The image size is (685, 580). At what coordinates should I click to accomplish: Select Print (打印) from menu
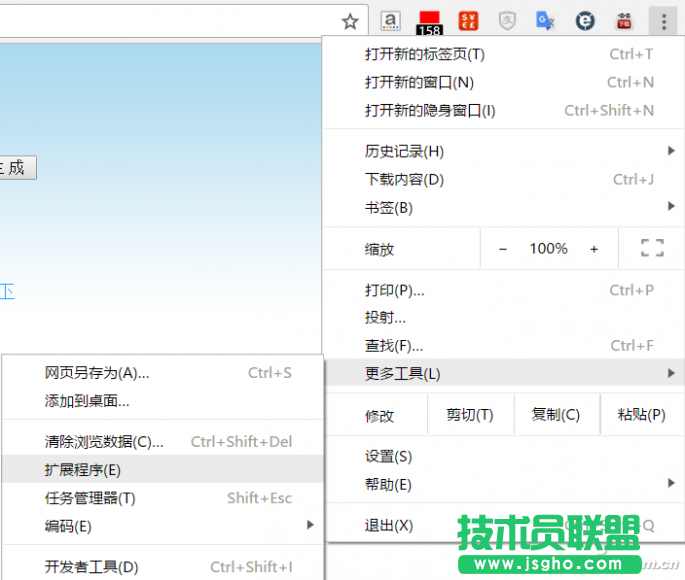click(x=503, y=290)
